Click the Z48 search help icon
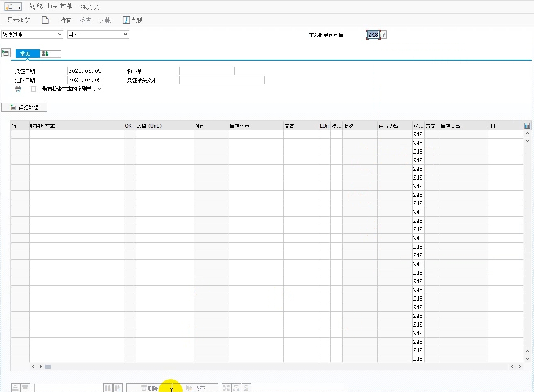This screenshot has width=534, height=392. click(x=383, y=35)
